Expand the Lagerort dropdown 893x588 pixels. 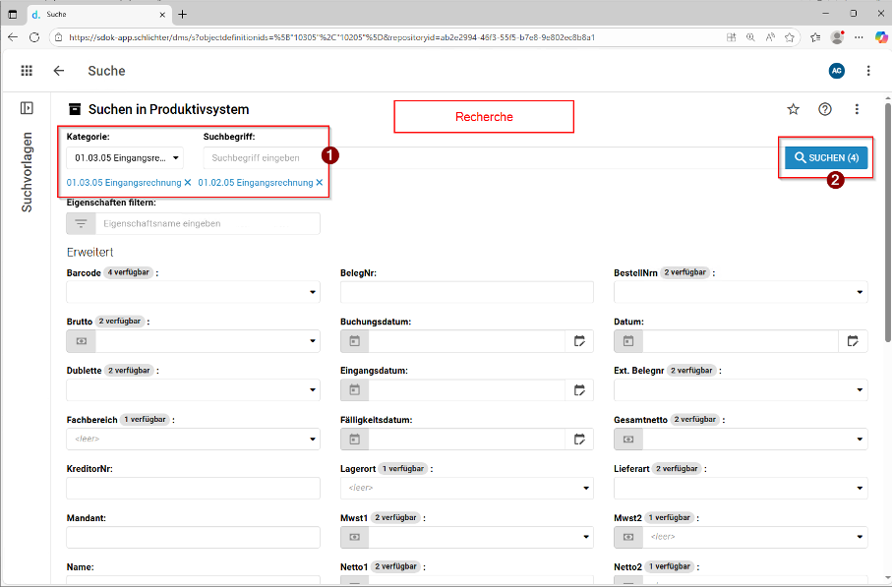pyautogui.click(x=585, y=488)
